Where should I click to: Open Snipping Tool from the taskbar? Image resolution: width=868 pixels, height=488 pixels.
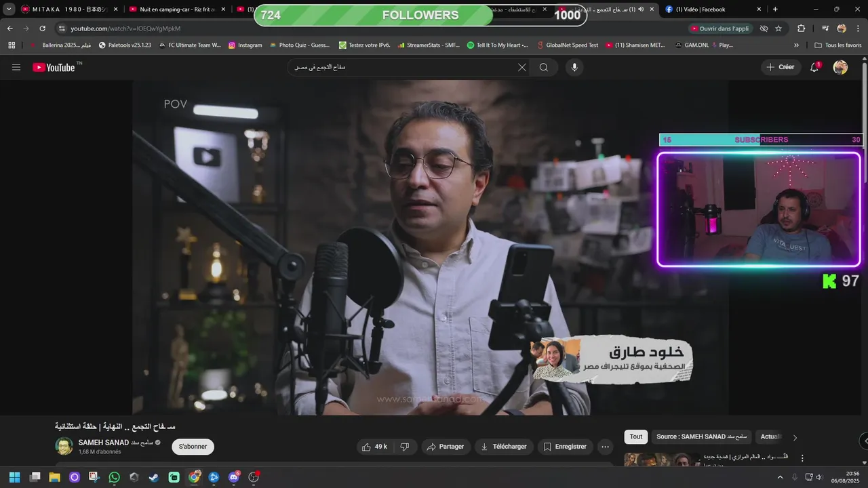pyautogui.click(x=94, y=477)
